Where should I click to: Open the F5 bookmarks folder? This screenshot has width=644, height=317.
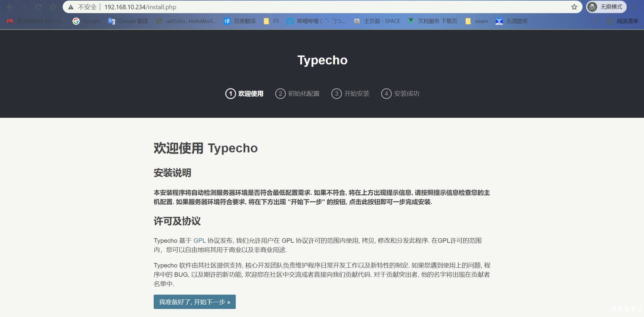pyautogui.click(x=271, y=21)
